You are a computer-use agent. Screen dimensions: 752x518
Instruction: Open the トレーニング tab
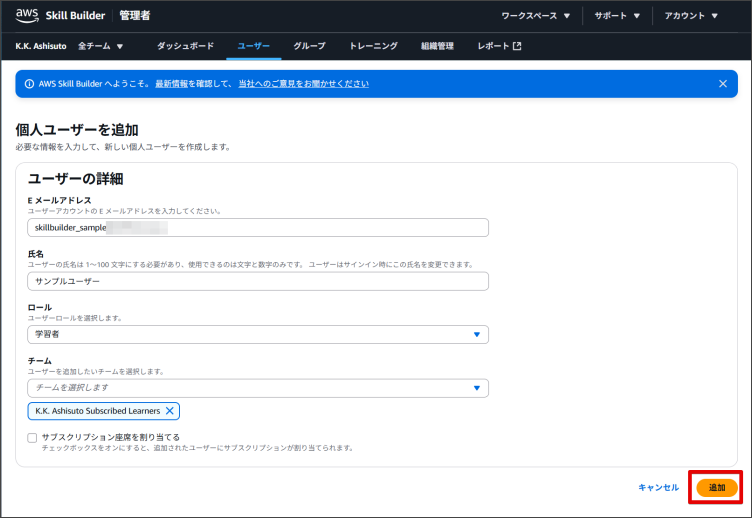[x=373, y=46]
